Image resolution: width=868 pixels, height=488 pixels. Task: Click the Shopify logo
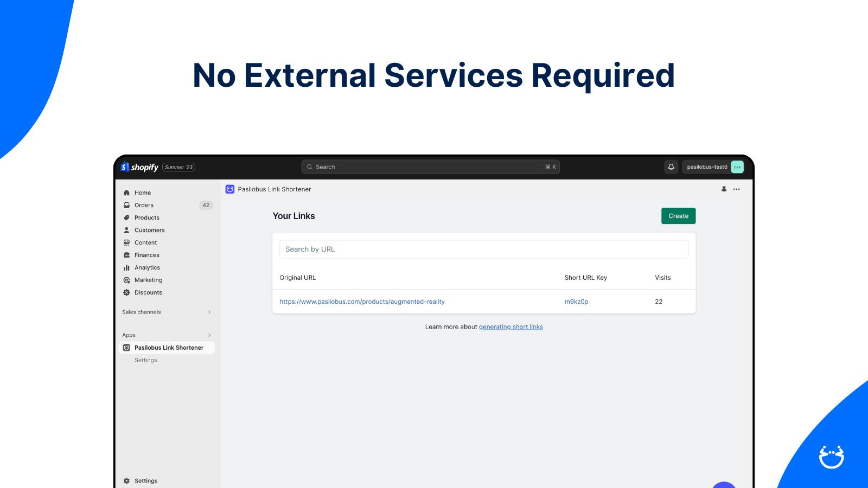tap(139, 167)
